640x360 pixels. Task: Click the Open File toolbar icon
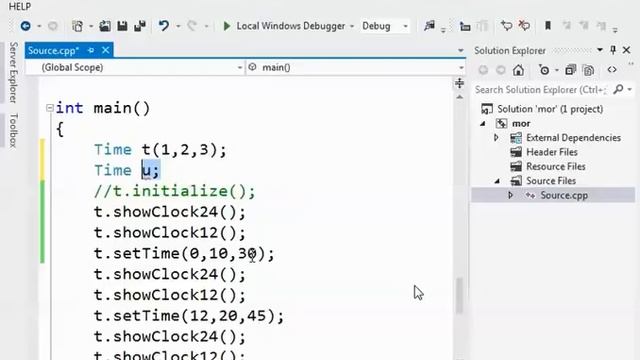tap(105, 26)
